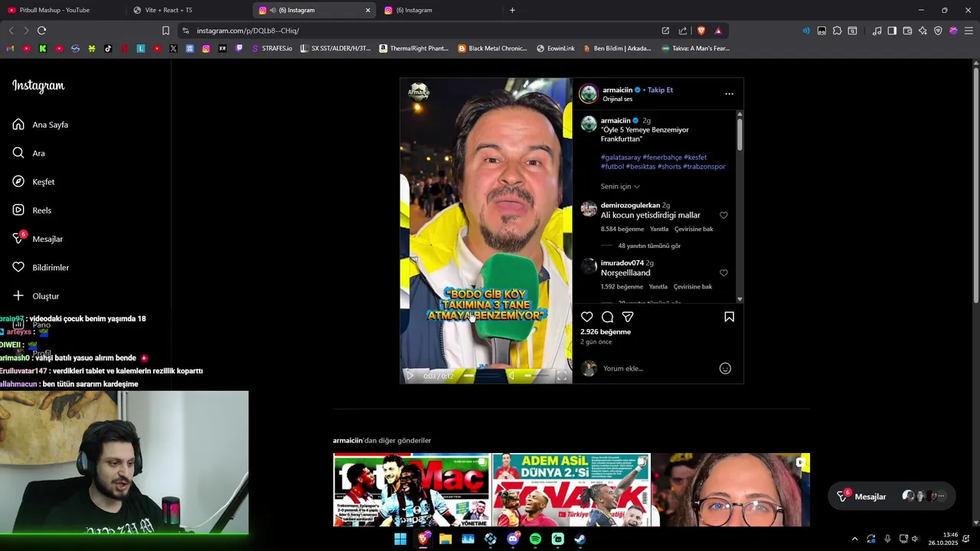Like the post with the heart icon
The image size is (980, 551).
pos(587,317)
